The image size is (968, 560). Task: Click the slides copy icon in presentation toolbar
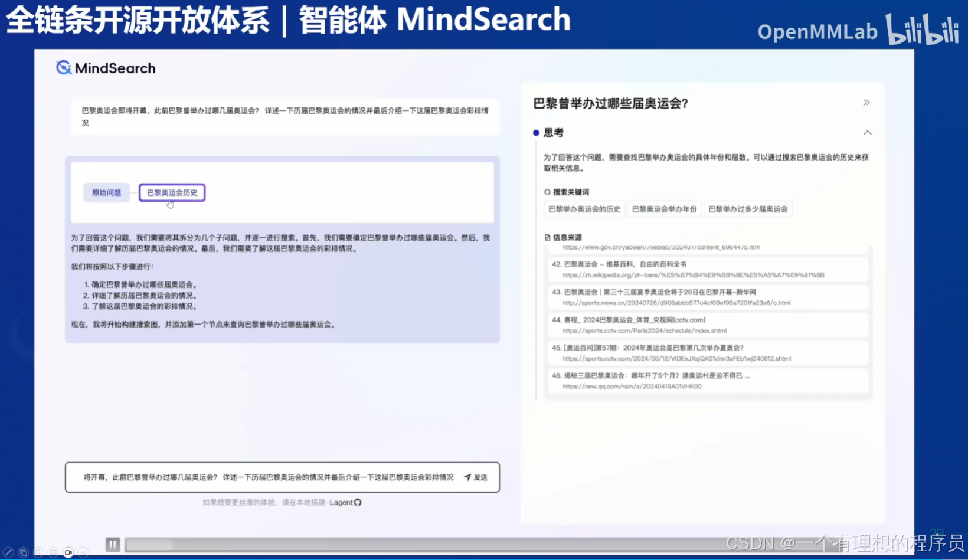click(x=23, y=552)
